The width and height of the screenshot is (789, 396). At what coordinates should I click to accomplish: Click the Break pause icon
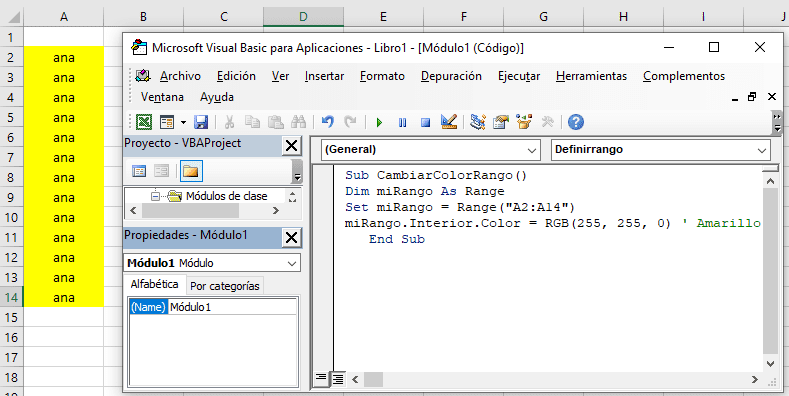[x=403, y=122]
